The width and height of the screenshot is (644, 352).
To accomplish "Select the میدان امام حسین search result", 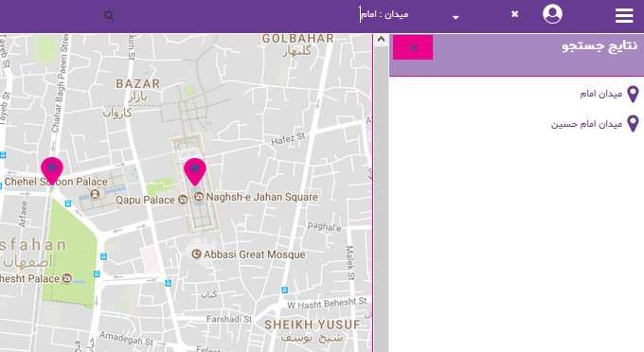I will [586, 124].
